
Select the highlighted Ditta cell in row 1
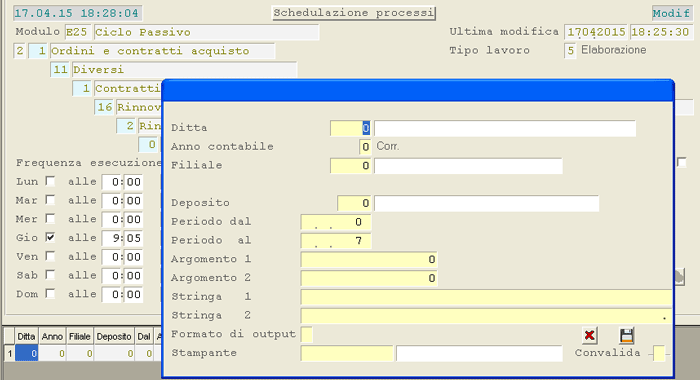click(27, 353)
